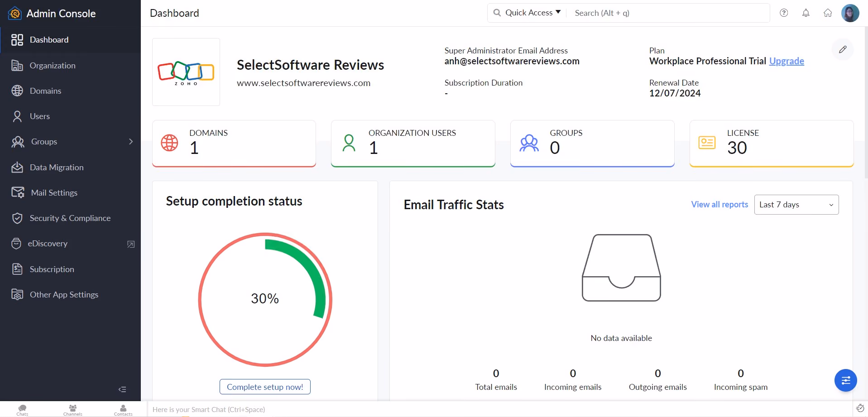Expand the Groups submenu chevron
Image resolution: width=868 pixels, height=417 pixels.
point(131,142)
